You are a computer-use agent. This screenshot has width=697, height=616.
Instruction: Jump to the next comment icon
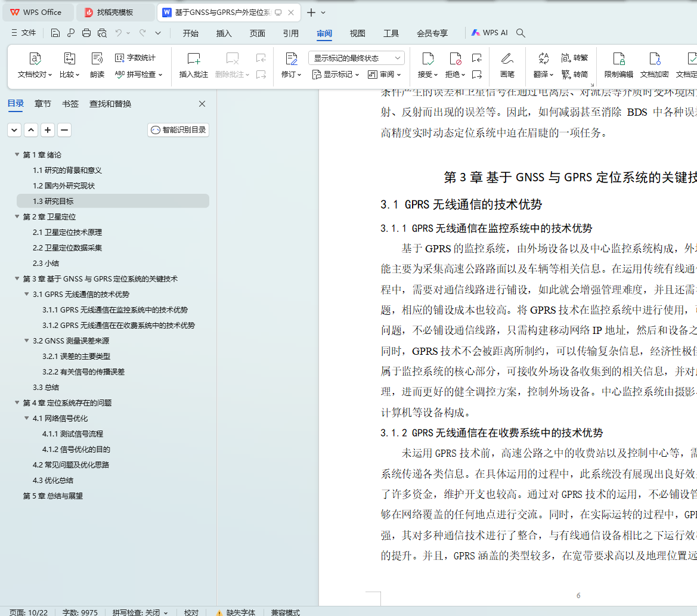[261, 75]
